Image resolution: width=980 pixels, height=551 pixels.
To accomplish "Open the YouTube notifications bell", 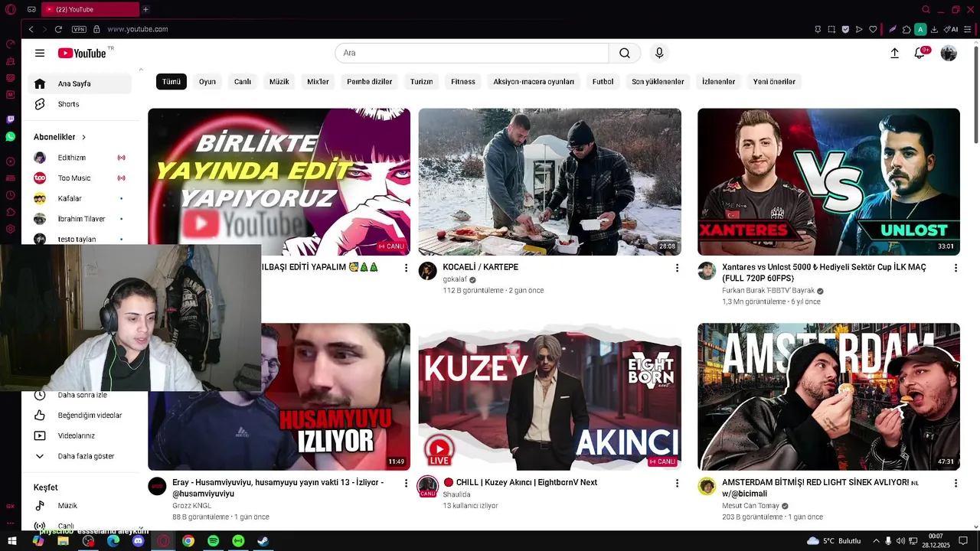I will pyautogui.click(x=920, y=53).
